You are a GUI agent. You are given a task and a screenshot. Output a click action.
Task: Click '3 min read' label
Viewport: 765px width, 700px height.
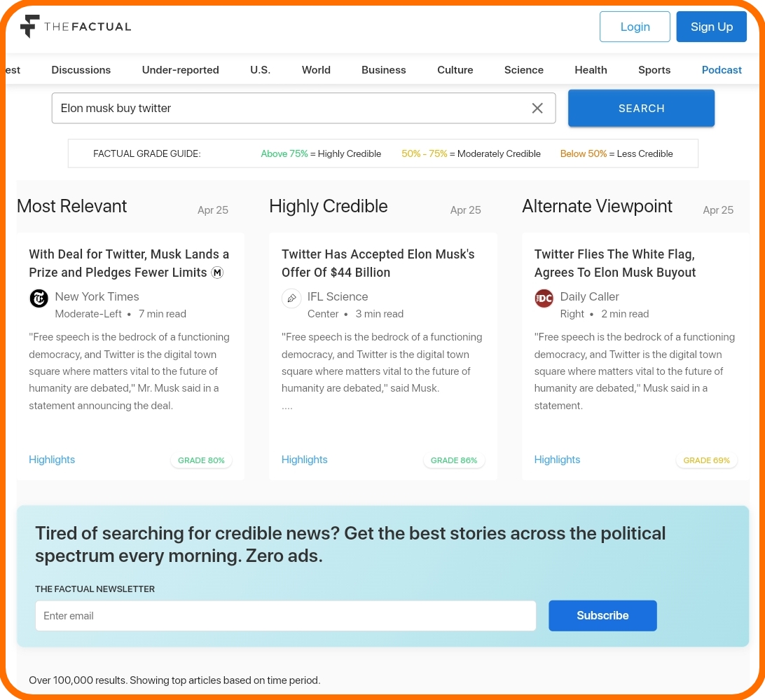pyautogui.click(x=380, y=314)
